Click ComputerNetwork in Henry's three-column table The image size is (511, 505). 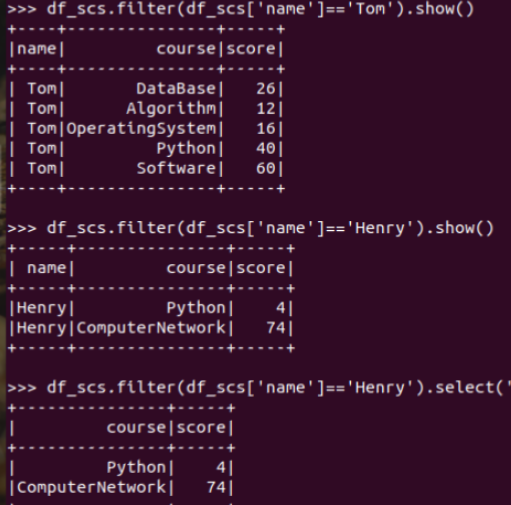tap(151, 328)
